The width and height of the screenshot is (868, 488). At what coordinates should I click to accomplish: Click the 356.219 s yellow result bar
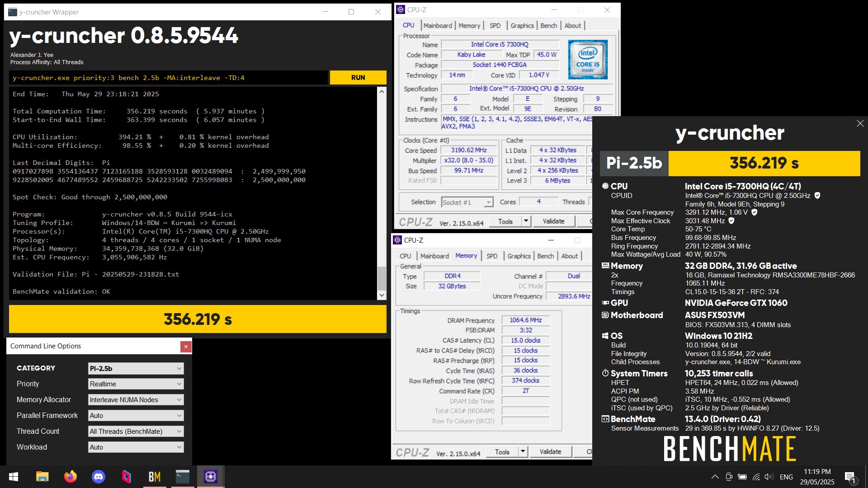pyautogui.click(x=198, y=319)
